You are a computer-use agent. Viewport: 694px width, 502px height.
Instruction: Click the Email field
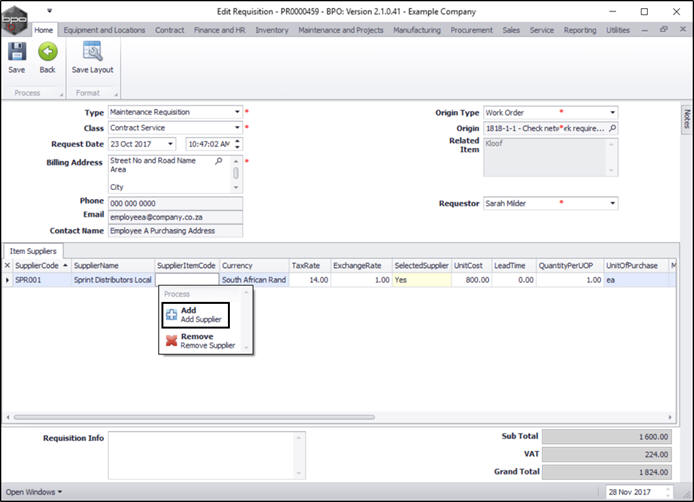coord(175,217)
